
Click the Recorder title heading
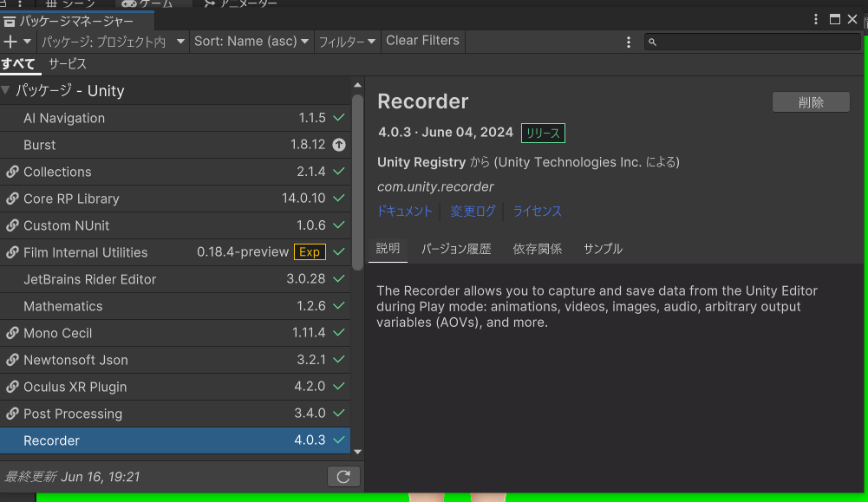click(423, 101)
